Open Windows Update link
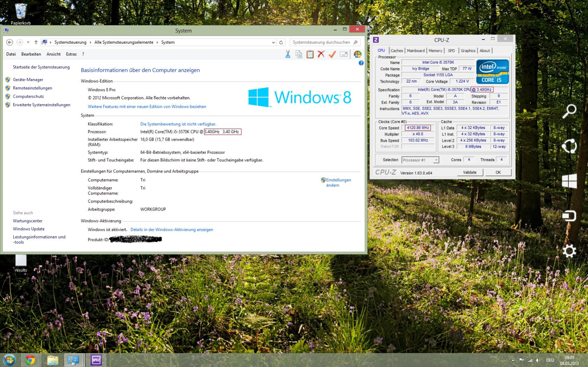Viewport: 588px width, 367px height. [x=29, y=229]
